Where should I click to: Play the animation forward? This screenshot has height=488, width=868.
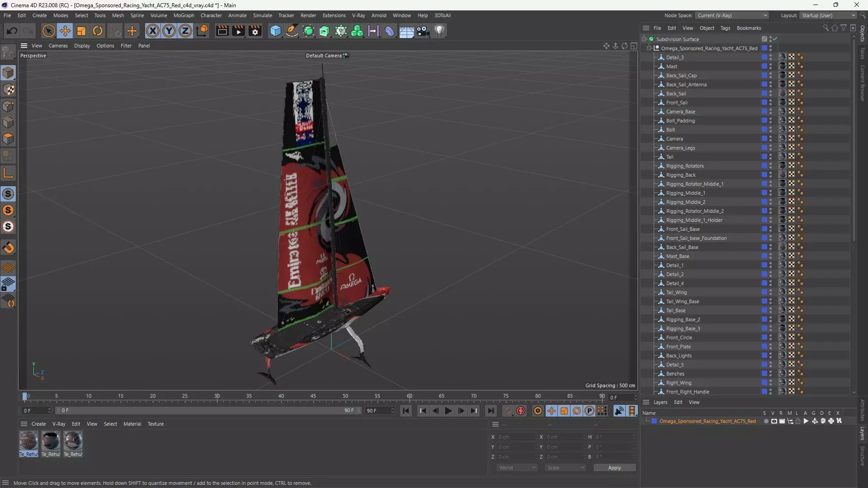[448, 411]
